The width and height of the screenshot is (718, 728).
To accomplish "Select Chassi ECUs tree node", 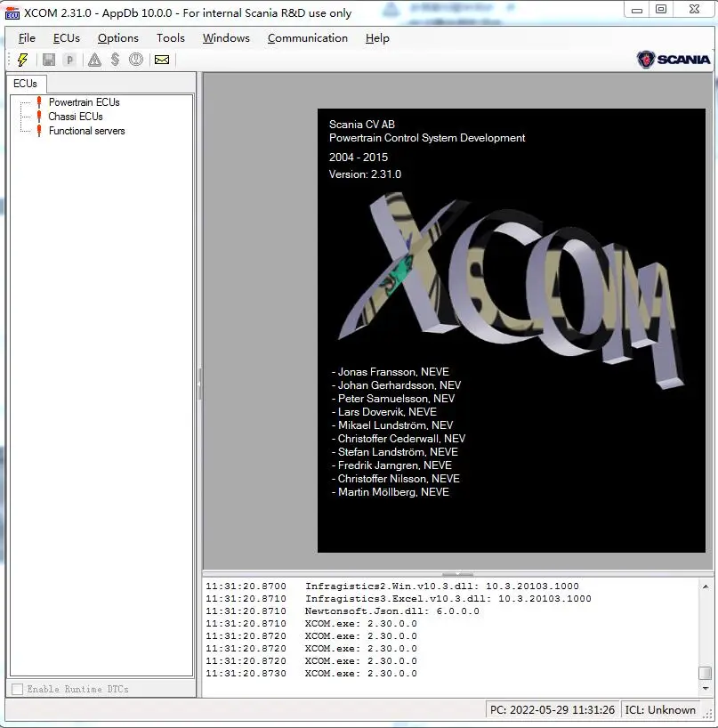I will tap(76, 117).
